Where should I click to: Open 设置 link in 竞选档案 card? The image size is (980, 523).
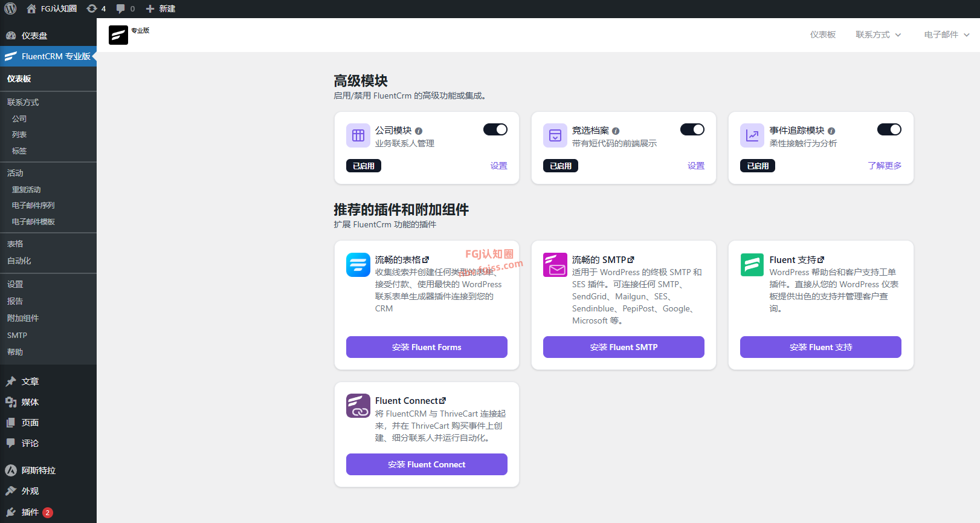(x=696, y=166)
